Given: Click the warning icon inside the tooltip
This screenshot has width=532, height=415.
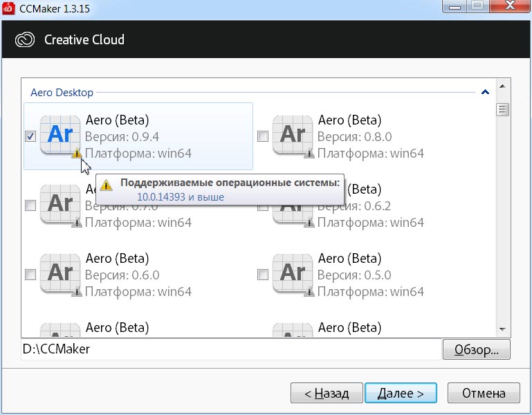Looking at the screenshot, I should (107, 185).
